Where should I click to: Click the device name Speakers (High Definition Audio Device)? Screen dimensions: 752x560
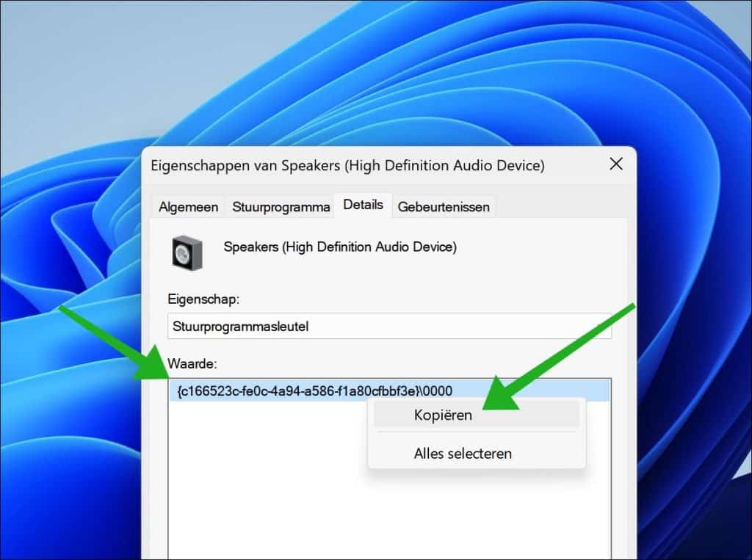point(340,247)
